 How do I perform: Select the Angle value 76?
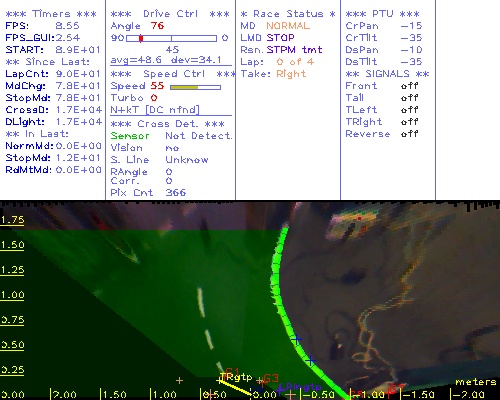(x=157, y=26)
